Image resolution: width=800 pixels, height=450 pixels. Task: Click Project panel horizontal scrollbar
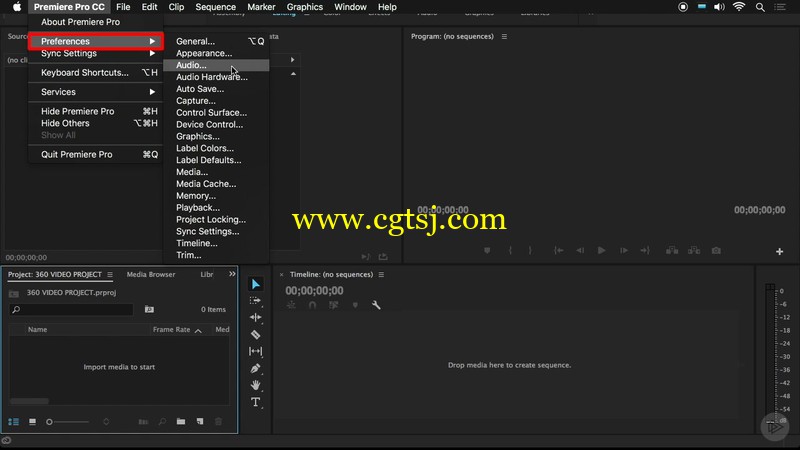[29, 401]
